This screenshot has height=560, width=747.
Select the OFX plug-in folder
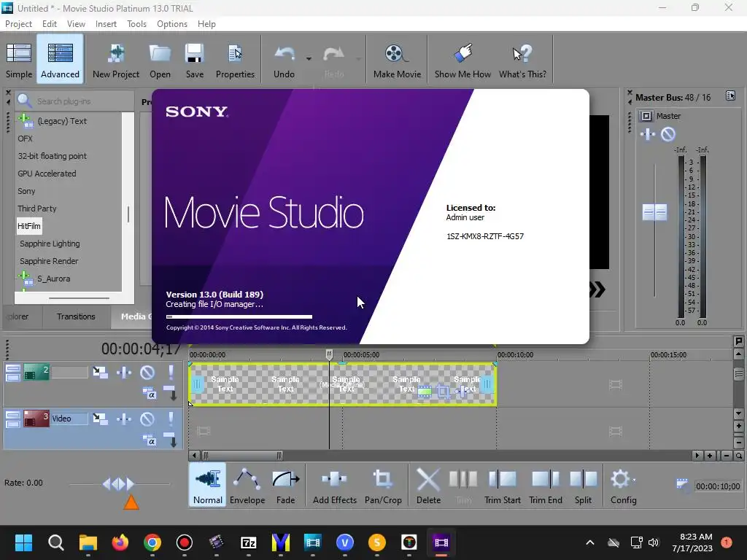(x=26, y=139)
